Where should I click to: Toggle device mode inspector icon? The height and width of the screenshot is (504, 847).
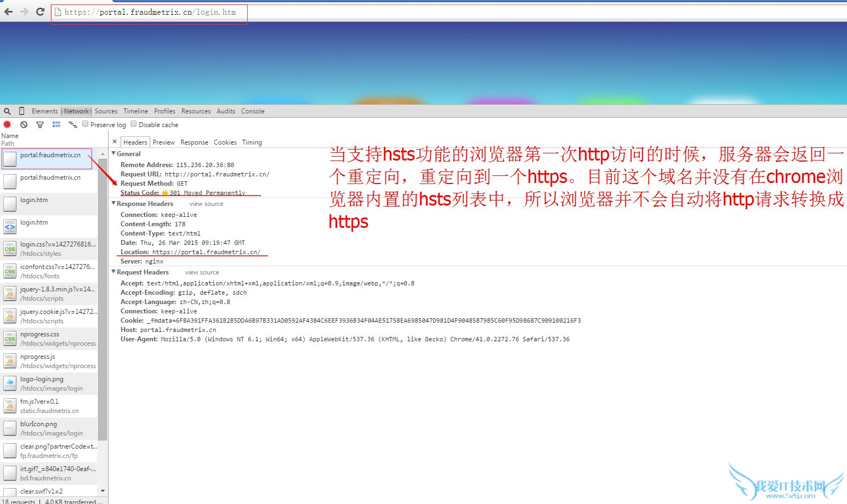coord(21,111)
